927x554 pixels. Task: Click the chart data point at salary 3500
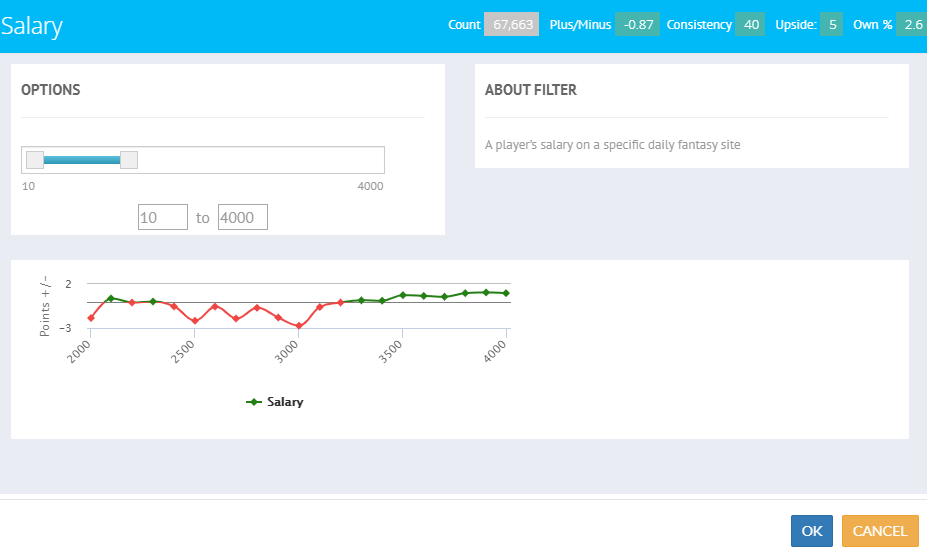[403, 295]
